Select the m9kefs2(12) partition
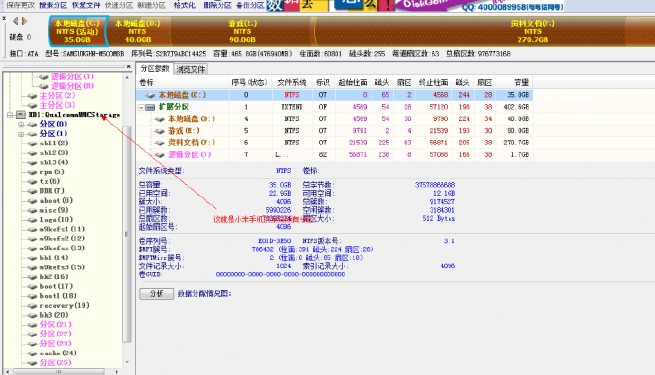The width and height of the screenshot is (655, 375). (x=62, y=238)
